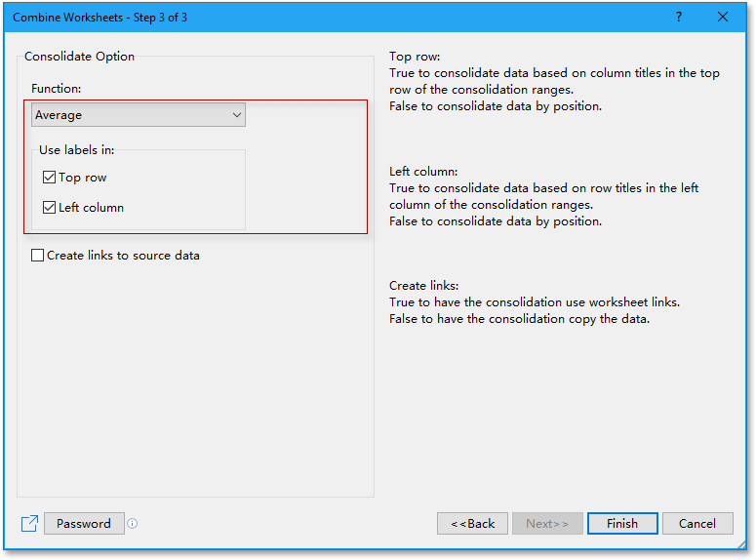Click the share link icon beside Password
Screen dimensions: 756x560
[x=29, y=524]
